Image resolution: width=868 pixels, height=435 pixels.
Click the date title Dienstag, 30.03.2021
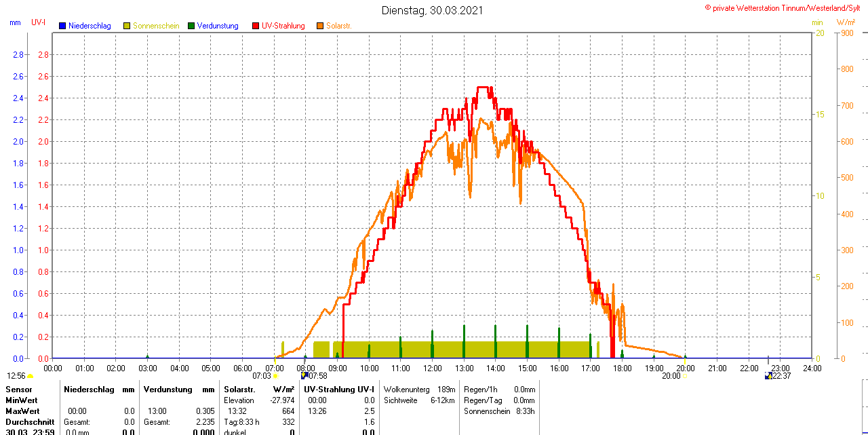click(x=433, y=10)
